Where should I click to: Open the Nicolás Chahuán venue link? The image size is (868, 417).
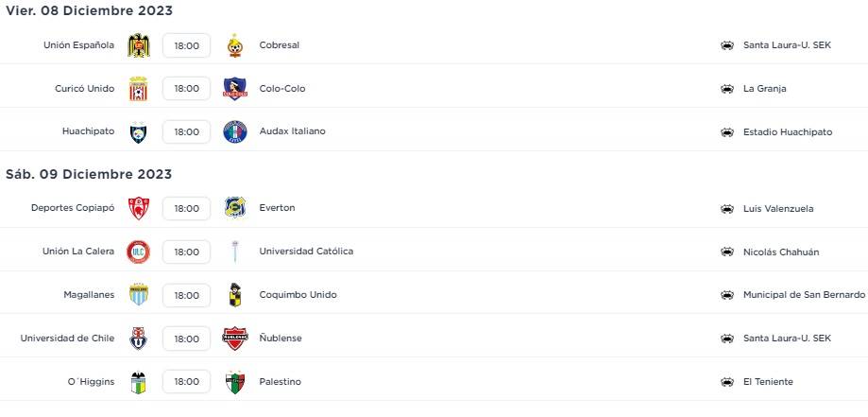click(781, 252)
